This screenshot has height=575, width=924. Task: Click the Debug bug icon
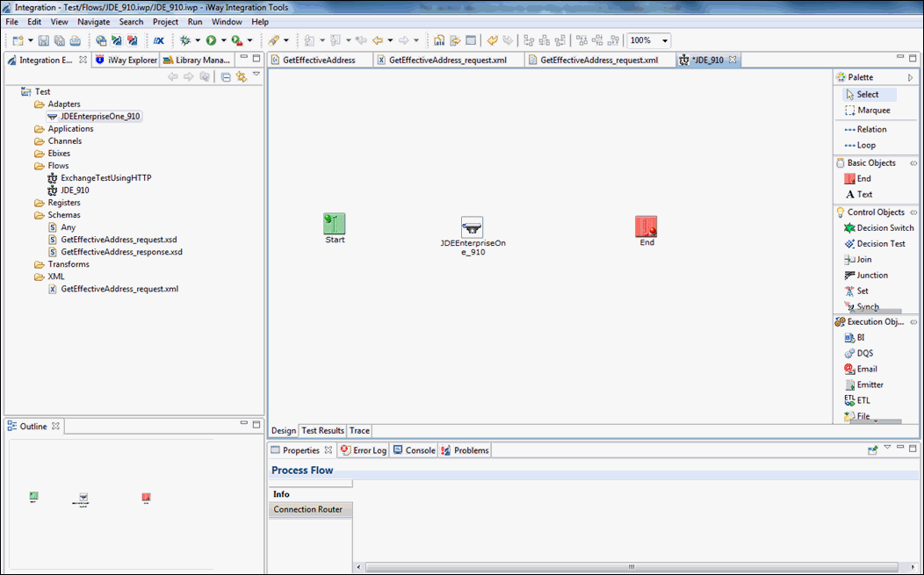pos(185,40)
